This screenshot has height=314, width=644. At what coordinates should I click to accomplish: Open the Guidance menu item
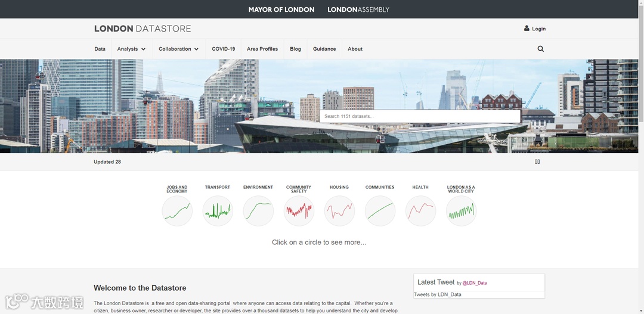click(324, 49)
